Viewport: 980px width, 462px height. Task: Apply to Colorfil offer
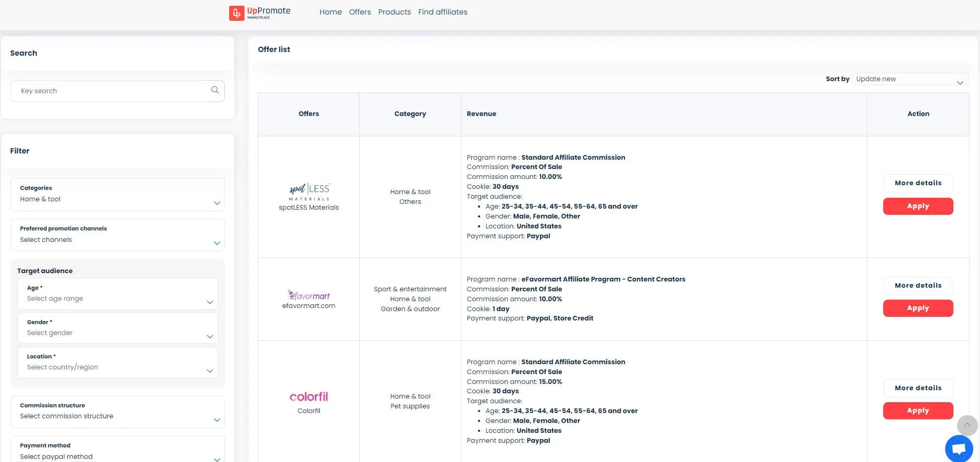pyautogui.click(x=918, y=410)
